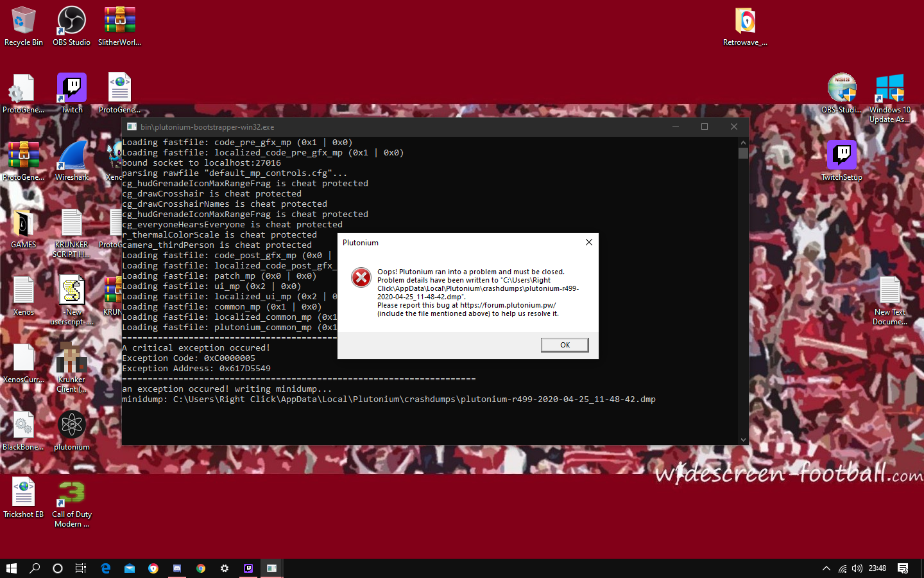Select ProtoGene web document icon near Twitch
This screenshot has height=578, width=924.
[x=119, y=94]
